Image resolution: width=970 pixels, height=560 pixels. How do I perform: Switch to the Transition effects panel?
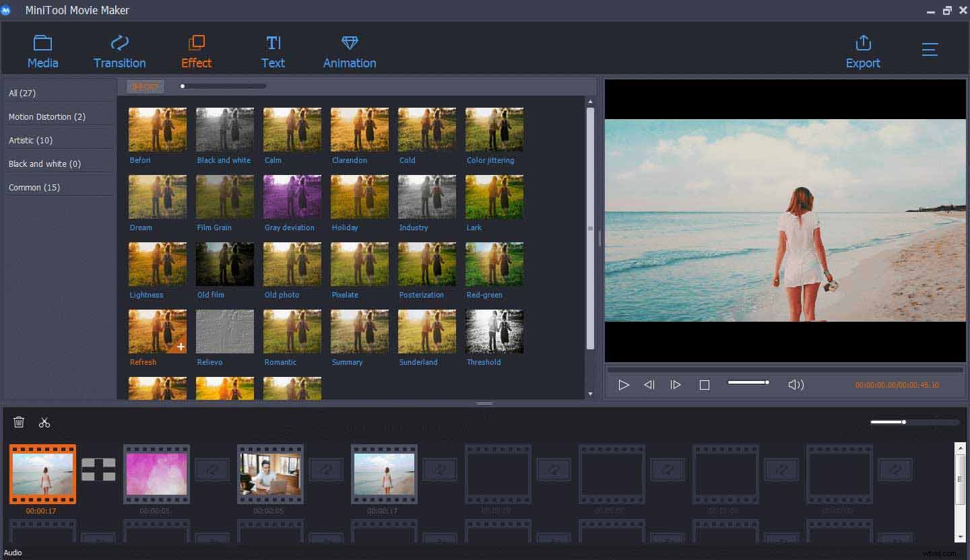pyautogui.click(x=119, y=50)
